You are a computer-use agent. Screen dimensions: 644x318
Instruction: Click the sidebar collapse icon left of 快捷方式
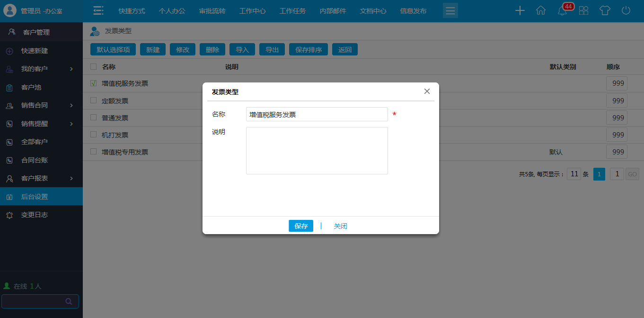98,10
